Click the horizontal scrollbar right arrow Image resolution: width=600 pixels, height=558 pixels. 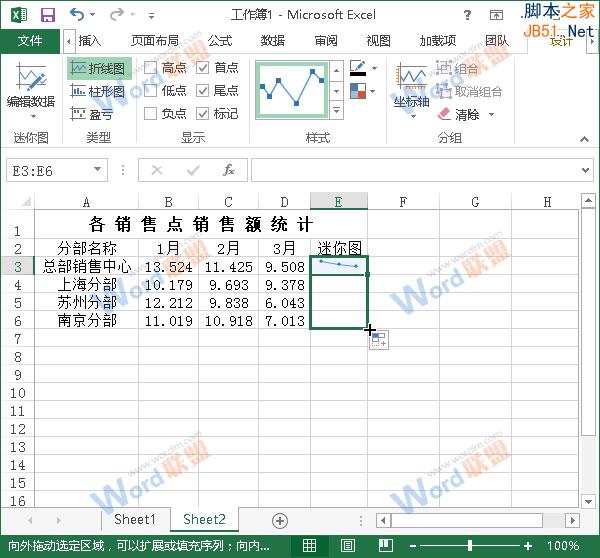click(x=572, y=520)
